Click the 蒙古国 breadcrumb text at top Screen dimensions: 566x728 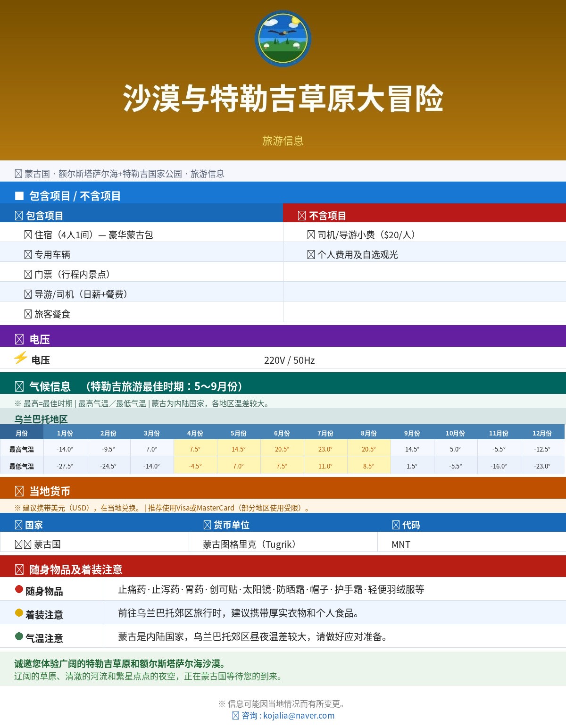coord(37,174)
